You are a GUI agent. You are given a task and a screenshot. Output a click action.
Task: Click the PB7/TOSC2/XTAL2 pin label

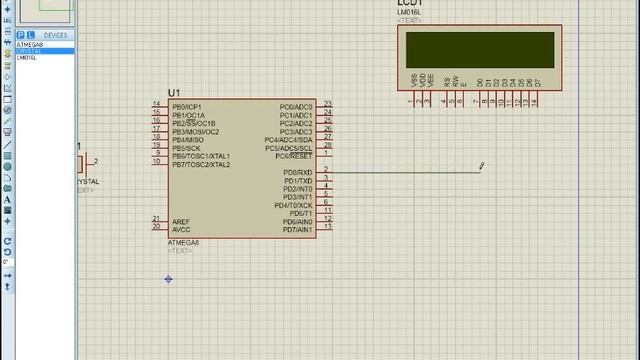201,164
